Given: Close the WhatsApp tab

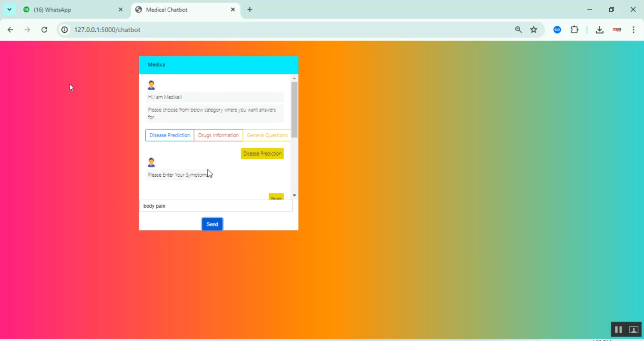Looking at the screenshot, I should 121,9.
